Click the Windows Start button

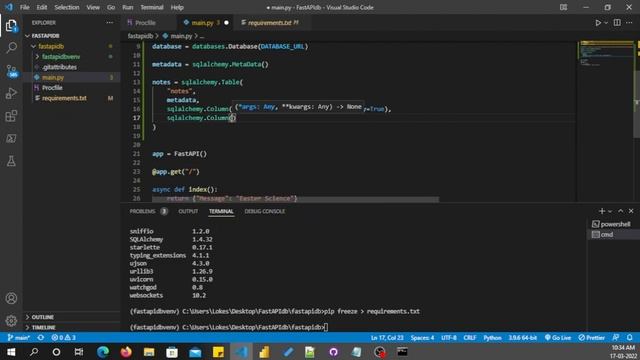[x=11, y=352]
